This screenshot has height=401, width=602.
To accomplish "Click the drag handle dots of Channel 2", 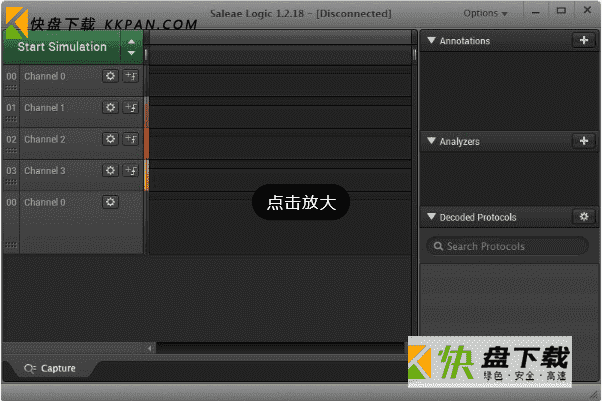I will point(11,151).
